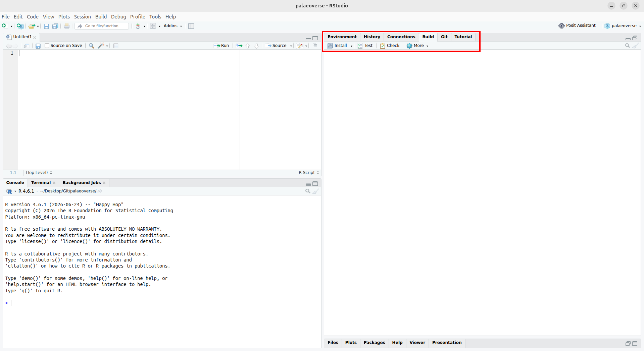
Task: Expand the Install dropdown arrow in Build pane
Action: [x=351, y=46]
